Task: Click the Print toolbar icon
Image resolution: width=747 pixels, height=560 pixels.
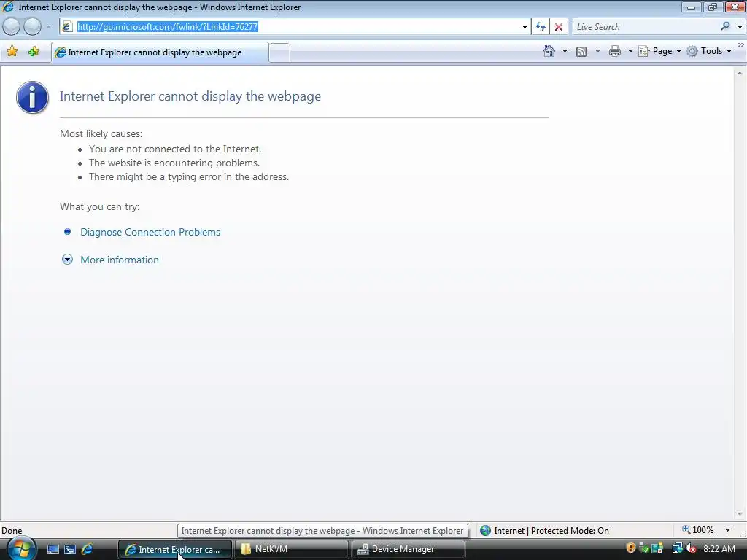Action: click(x=615, y=51)
